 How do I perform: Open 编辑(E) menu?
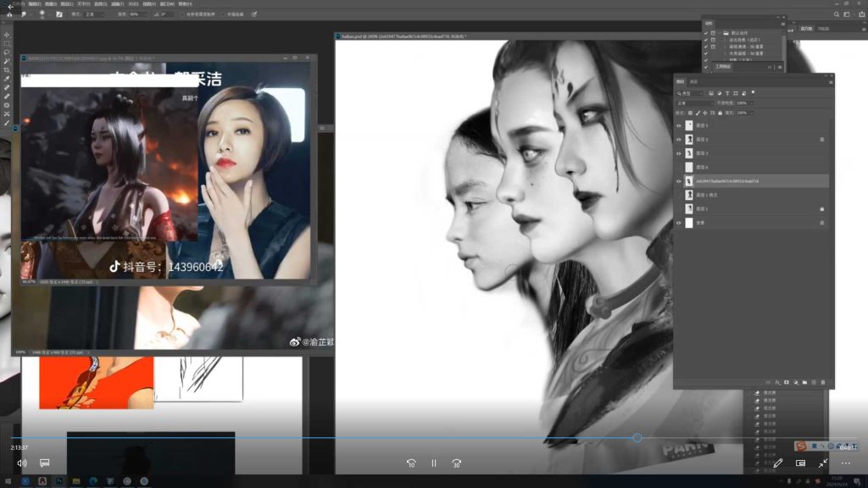point(35,4)
